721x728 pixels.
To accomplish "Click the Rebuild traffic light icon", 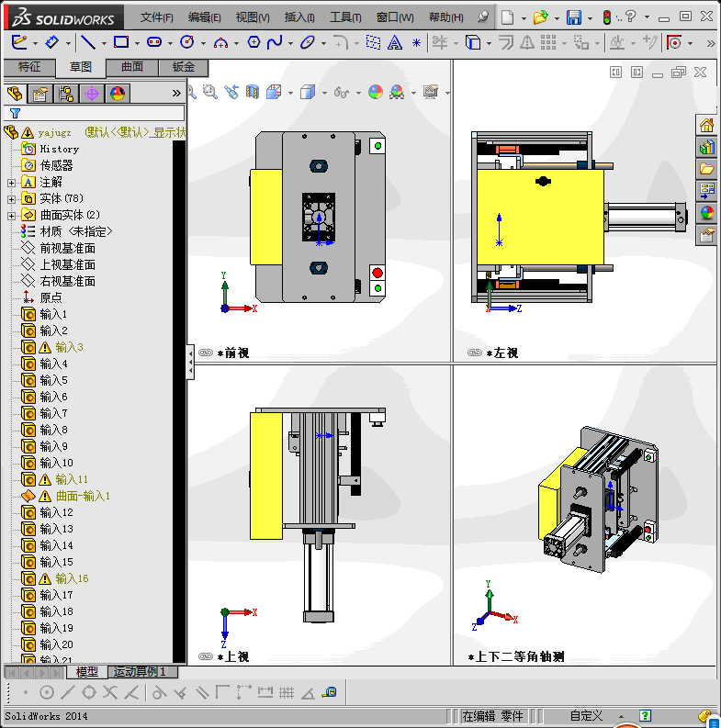I will point(607,17).
